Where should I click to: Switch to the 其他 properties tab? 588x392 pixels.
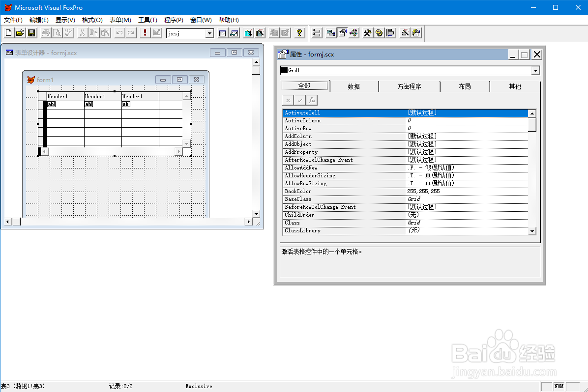coord(515,86)
